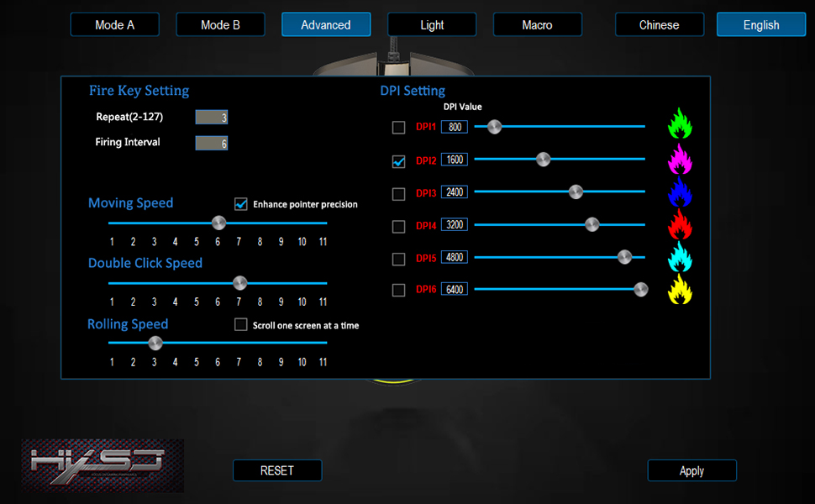This screenshot has width=815, height=504.
Task: Click the DPI1 slider handle
Action: [494, 126]
